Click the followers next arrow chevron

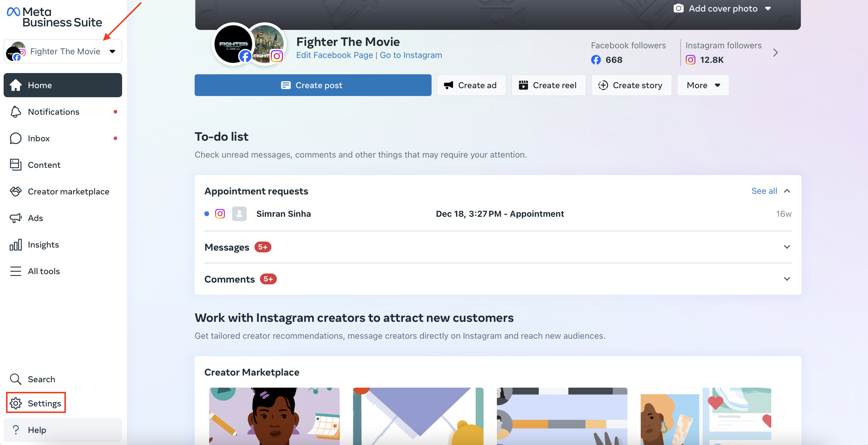(775, 53)
